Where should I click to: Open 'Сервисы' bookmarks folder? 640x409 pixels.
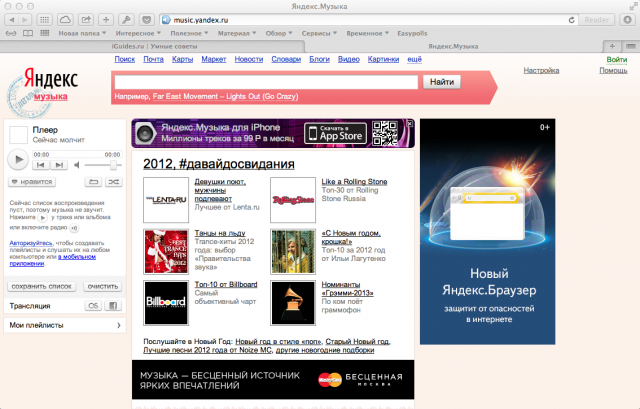[x=319, y=33]
